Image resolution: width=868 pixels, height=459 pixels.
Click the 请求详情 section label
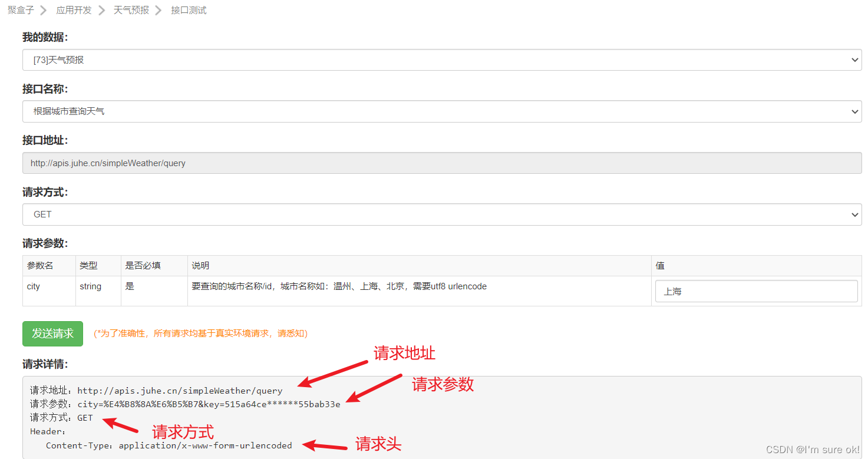[45, 364]
